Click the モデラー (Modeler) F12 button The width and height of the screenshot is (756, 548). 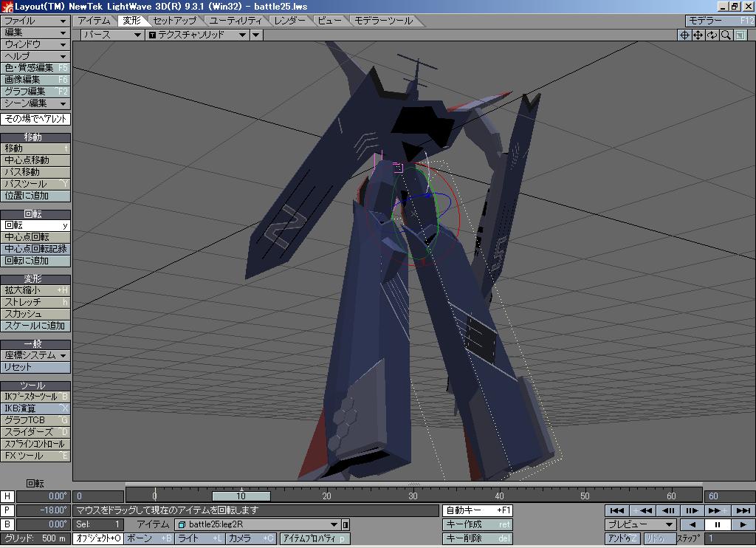tap(720, 21)
